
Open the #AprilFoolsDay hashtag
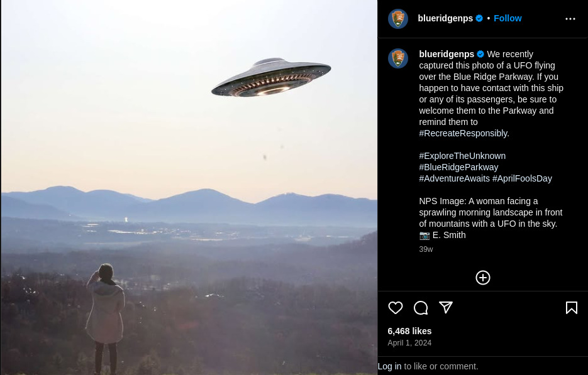522,178
